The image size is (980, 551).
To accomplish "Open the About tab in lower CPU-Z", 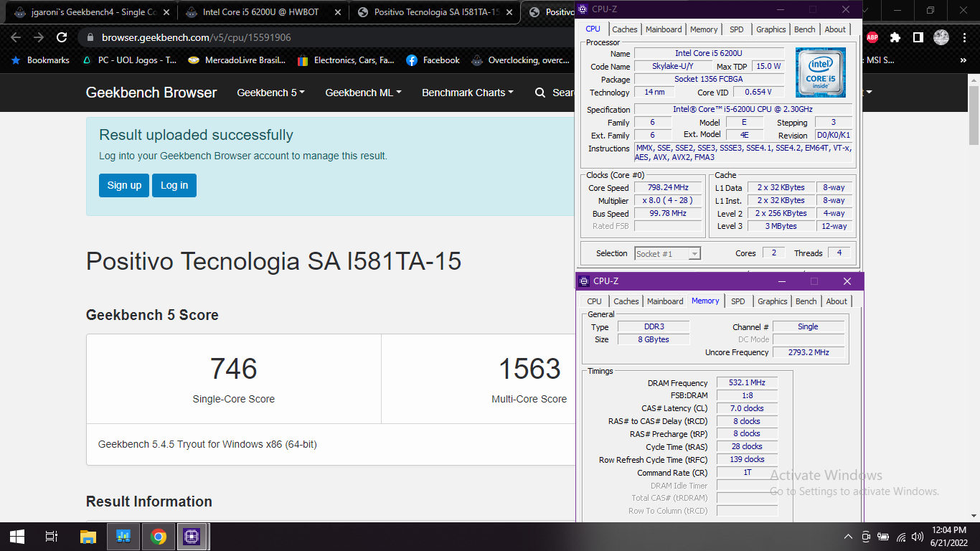I will pos(837,301).
